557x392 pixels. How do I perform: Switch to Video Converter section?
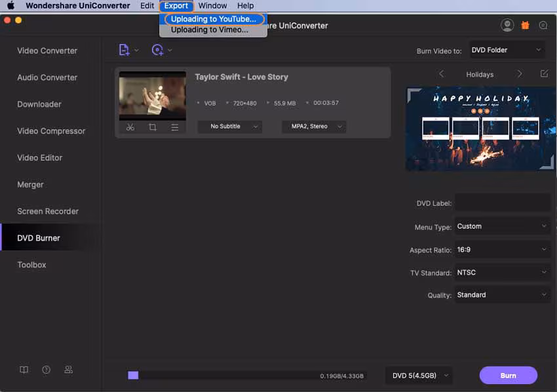47,51
